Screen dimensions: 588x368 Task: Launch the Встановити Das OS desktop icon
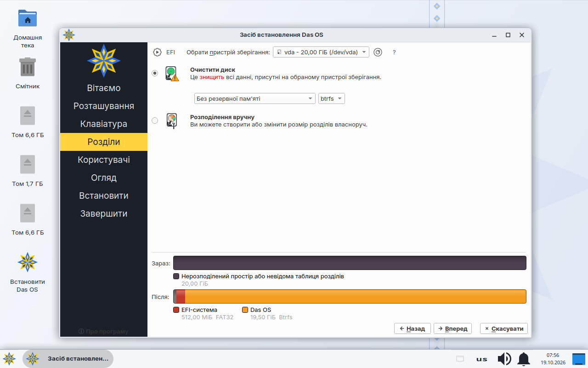(28, 262)
